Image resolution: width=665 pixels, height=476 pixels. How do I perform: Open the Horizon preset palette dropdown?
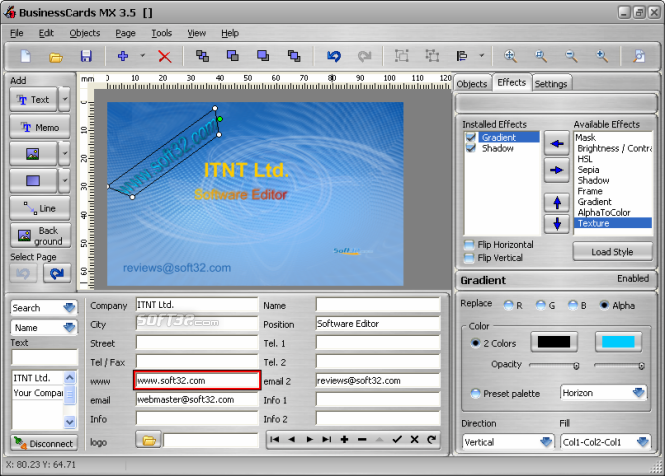639,393
